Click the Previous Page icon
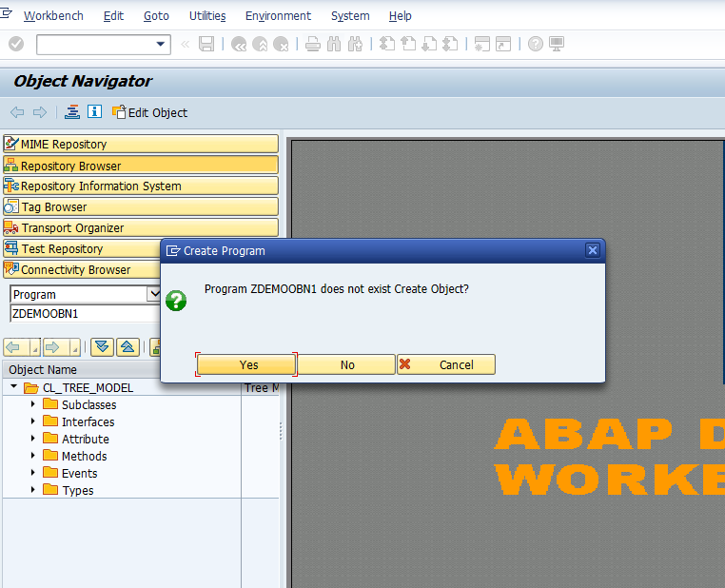Screen dimensions: 725x588 coord(408,44)
